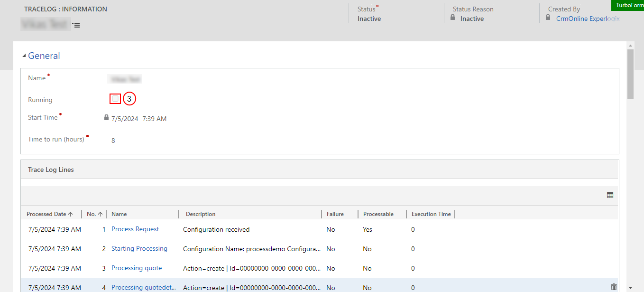Screen dimensions: 644x292
Task: Click the lock icon beside Start Time
Action: point(106,117)
